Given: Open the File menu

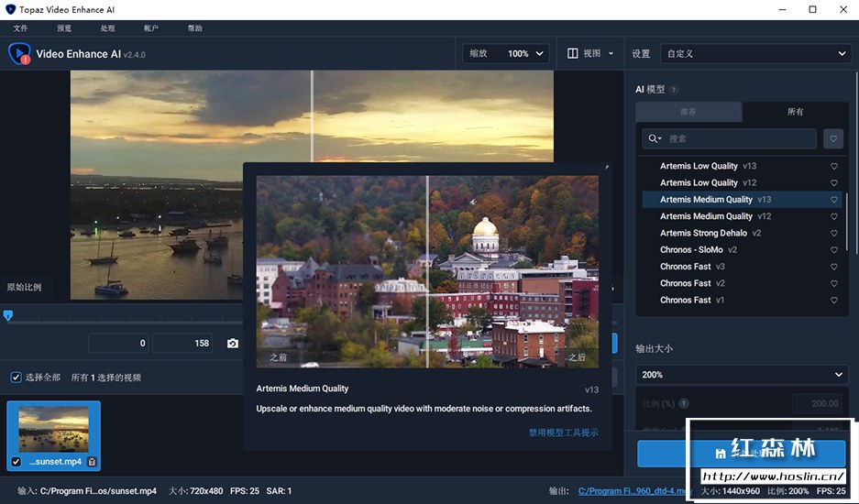Looking at the screenshot, I should click(x=20, y=27).
